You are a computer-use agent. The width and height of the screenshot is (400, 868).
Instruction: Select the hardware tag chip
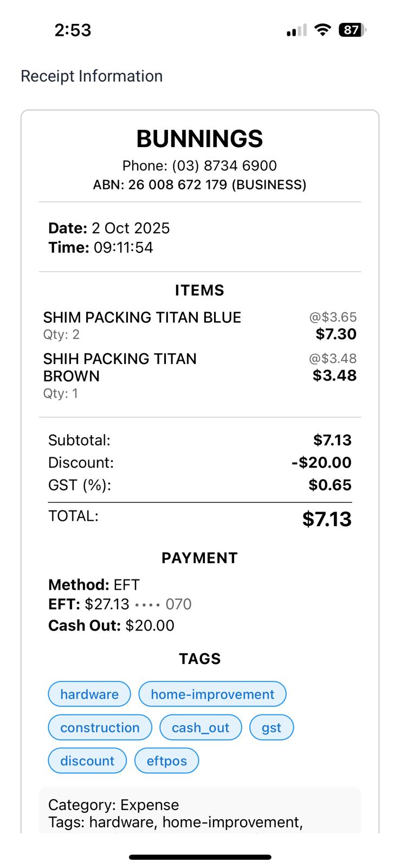tap(89, 694)
